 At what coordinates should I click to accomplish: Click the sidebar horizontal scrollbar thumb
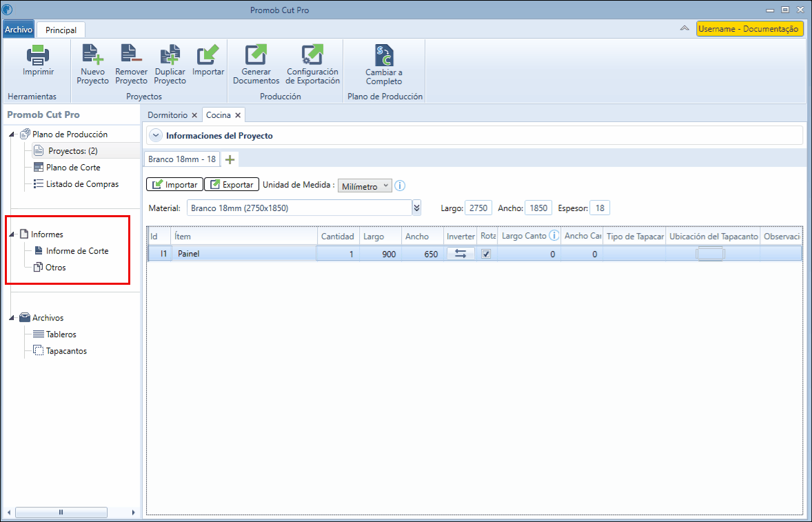[61, 512]
